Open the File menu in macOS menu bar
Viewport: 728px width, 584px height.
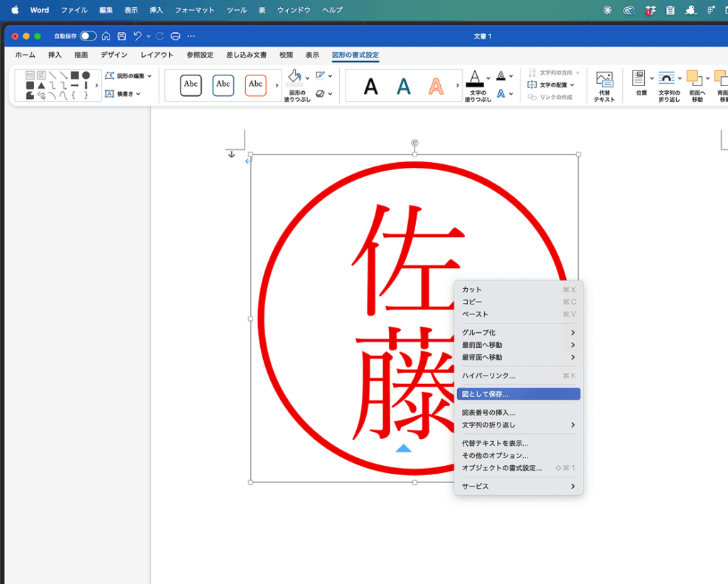(74, 10)
